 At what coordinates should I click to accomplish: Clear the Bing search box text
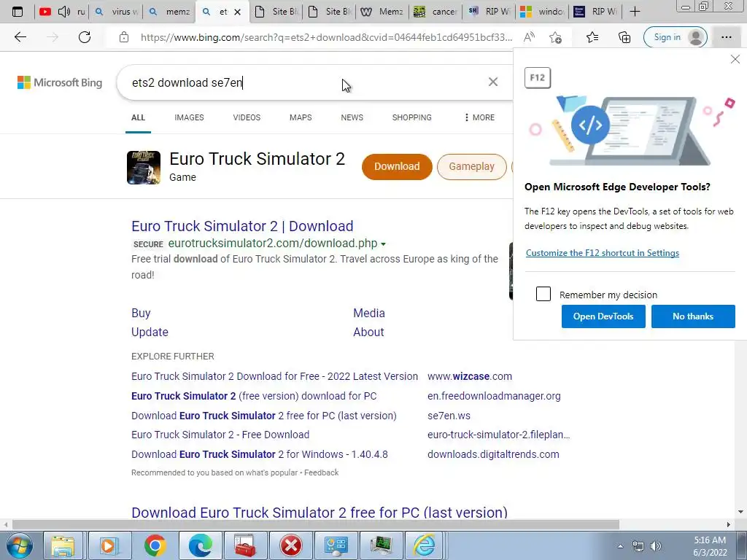click(x=493, y=82)
